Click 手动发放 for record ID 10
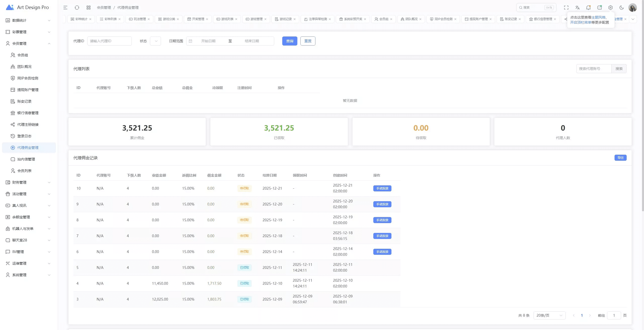The width and height of the screenshot is (644, 330). pyautogui.click(x=382, y=188)
